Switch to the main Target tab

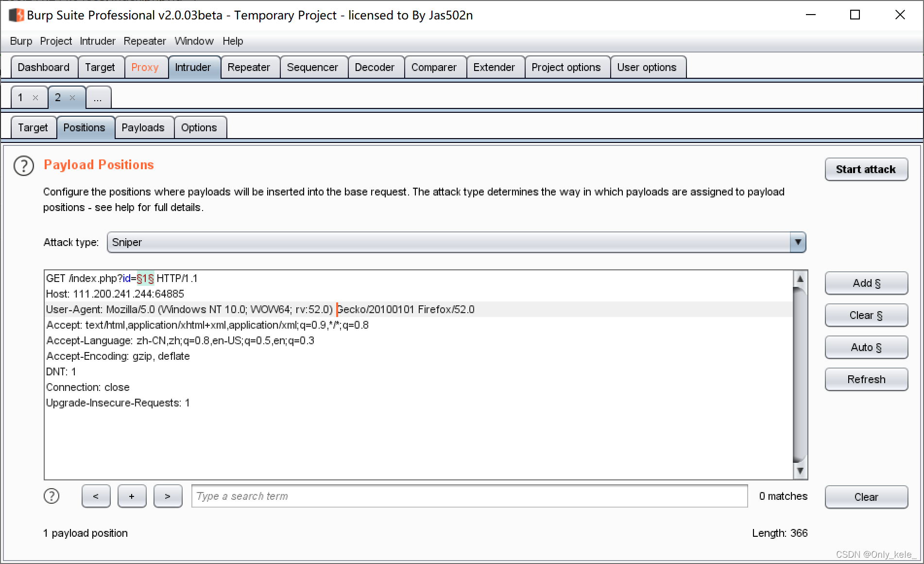coord(100,67)
